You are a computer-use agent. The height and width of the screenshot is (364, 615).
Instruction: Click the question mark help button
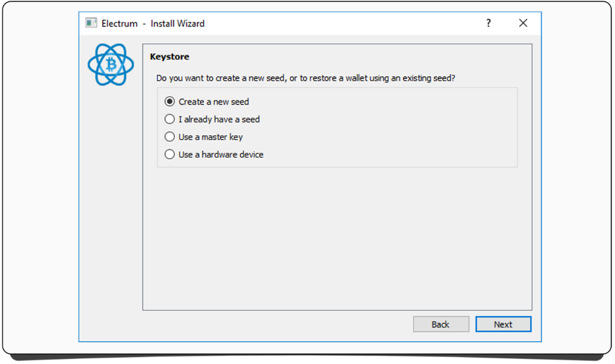[488, 23]
